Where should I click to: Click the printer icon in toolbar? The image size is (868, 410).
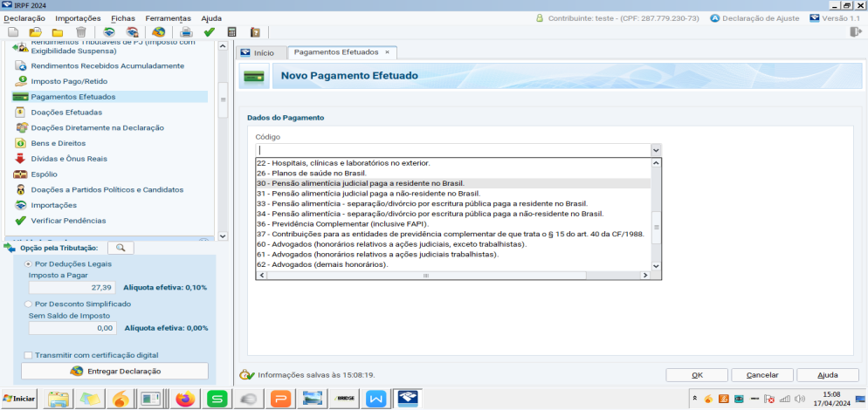(x=186, y=32)
